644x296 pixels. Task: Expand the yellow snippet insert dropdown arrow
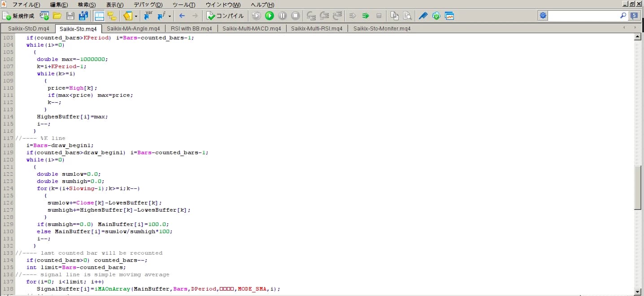136,16
